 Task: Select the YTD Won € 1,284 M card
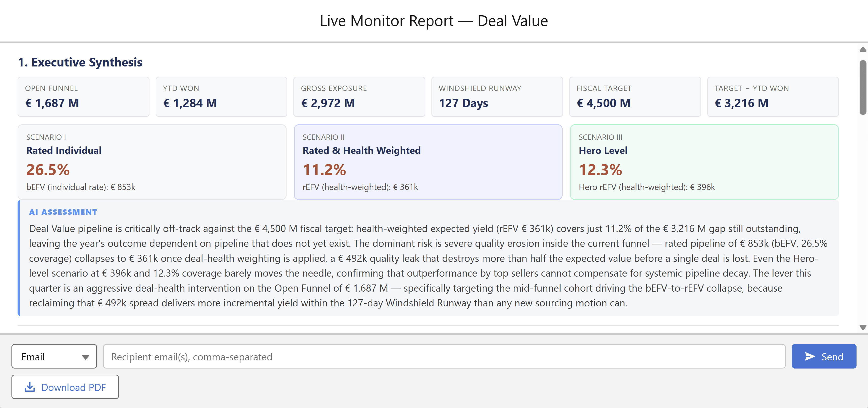click(221, 97)
